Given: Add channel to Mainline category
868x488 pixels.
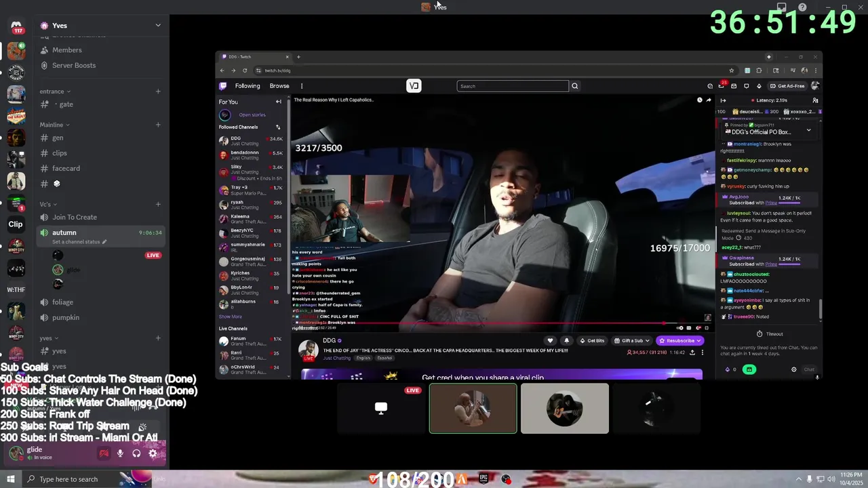Looking at the screenshot, I should click(158, 125).
